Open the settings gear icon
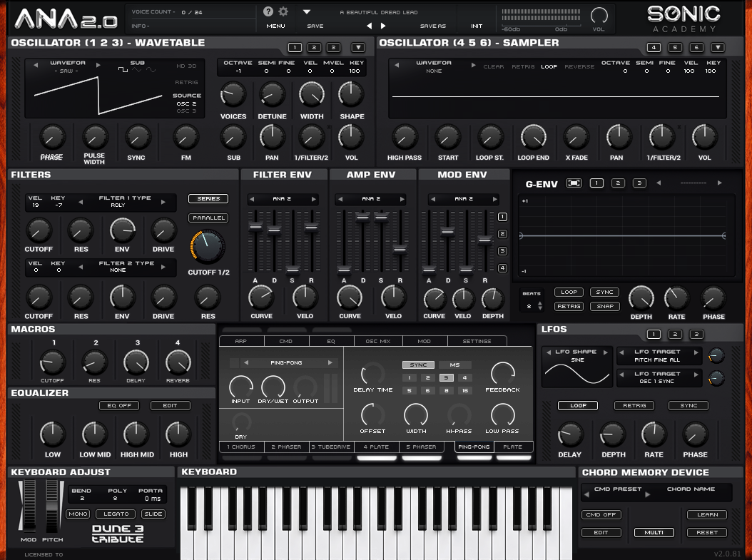The image size is (752, 560). pos(283,11)
